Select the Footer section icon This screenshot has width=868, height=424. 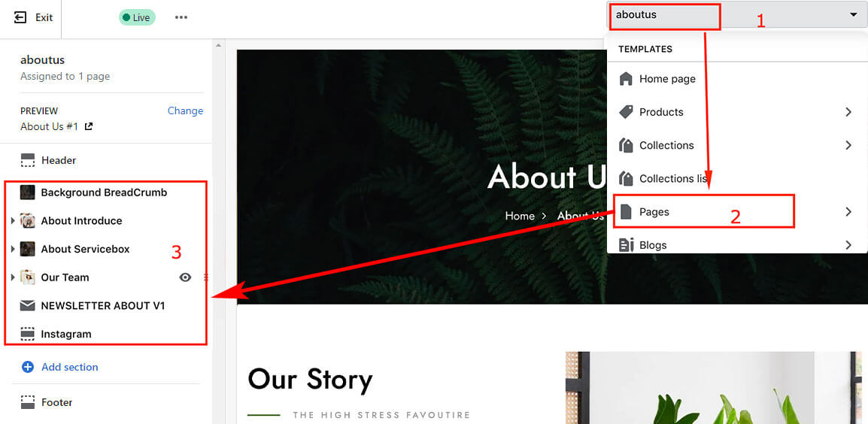coord(27,402)
